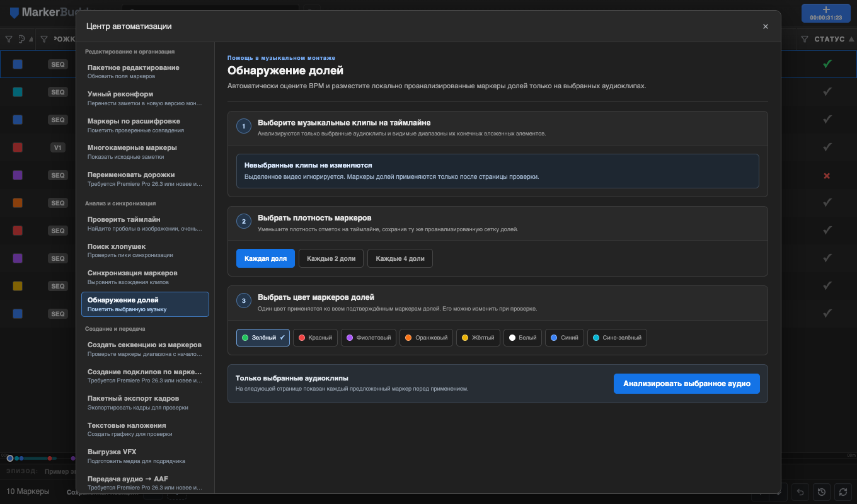857x504 pixels.
Task: Set beat marker color to Синий
Action: 565,338
